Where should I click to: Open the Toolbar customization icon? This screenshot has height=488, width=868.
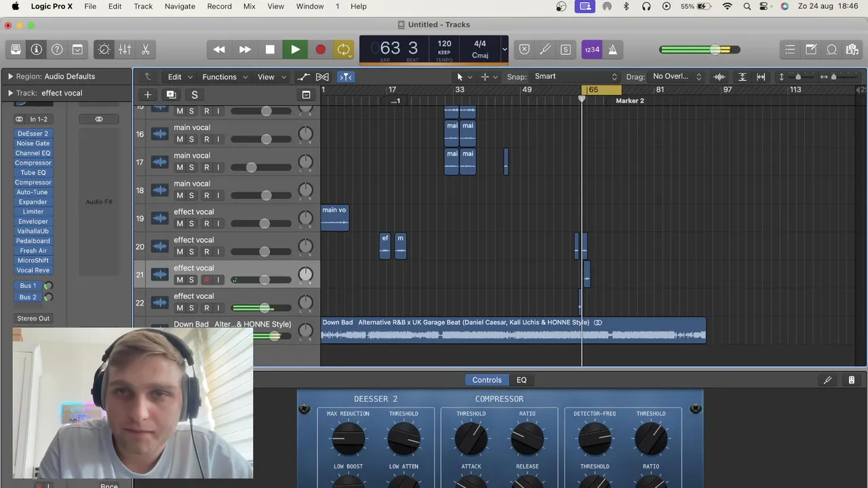pyautogui.click(x=77, y=49)
